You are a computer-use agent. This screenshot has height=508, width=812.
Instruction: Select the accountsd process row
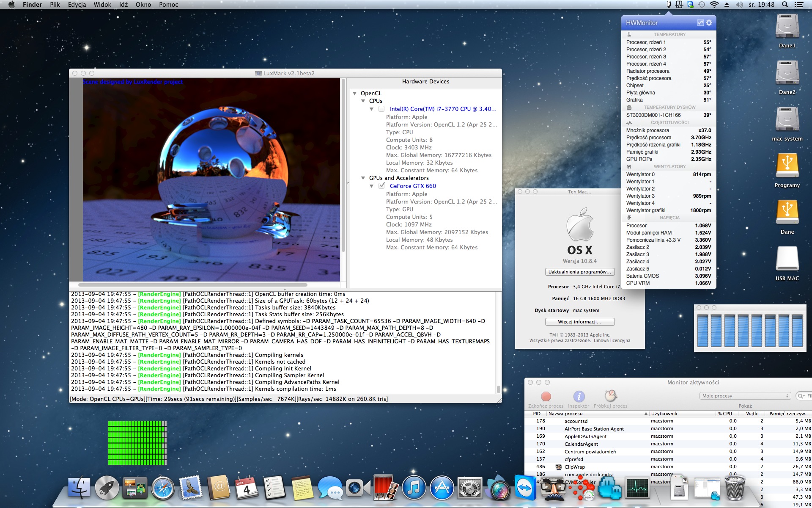(668, 421)
